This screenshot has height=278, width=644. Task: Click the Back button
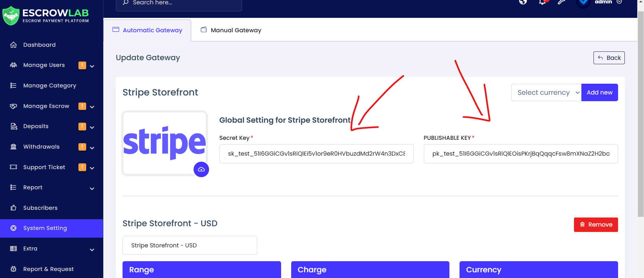click(x=609, y=58)
